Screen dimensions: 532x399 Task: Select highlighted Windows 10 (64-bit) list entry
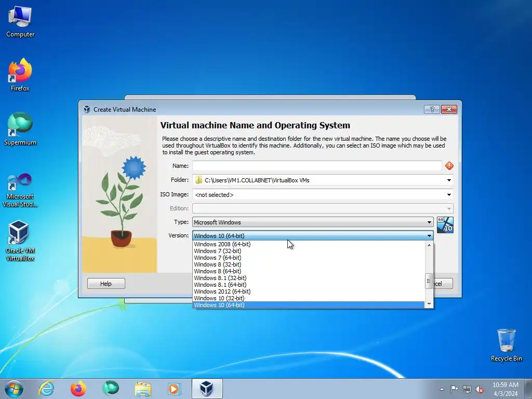309,305
